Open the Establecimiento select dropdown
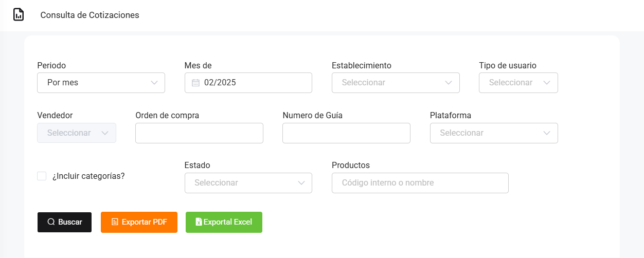The image size is (644, 258). (x=396, y=83)
